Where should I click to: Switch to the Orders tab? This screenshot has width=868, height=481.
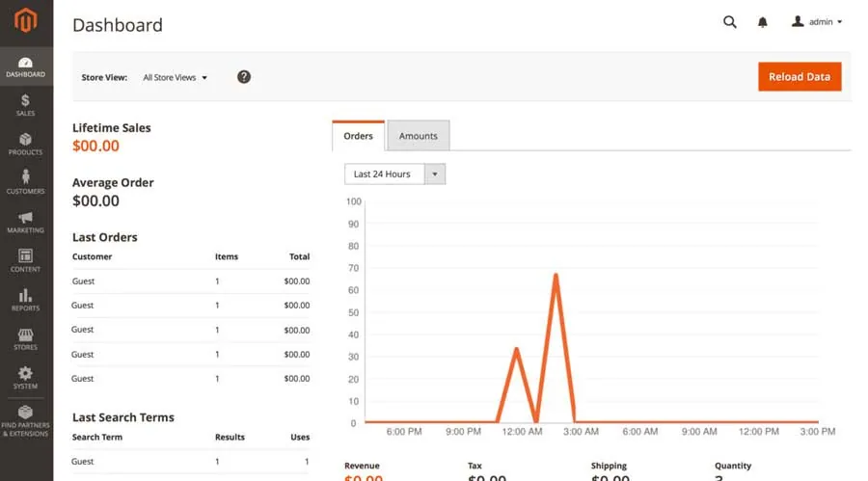358,136
